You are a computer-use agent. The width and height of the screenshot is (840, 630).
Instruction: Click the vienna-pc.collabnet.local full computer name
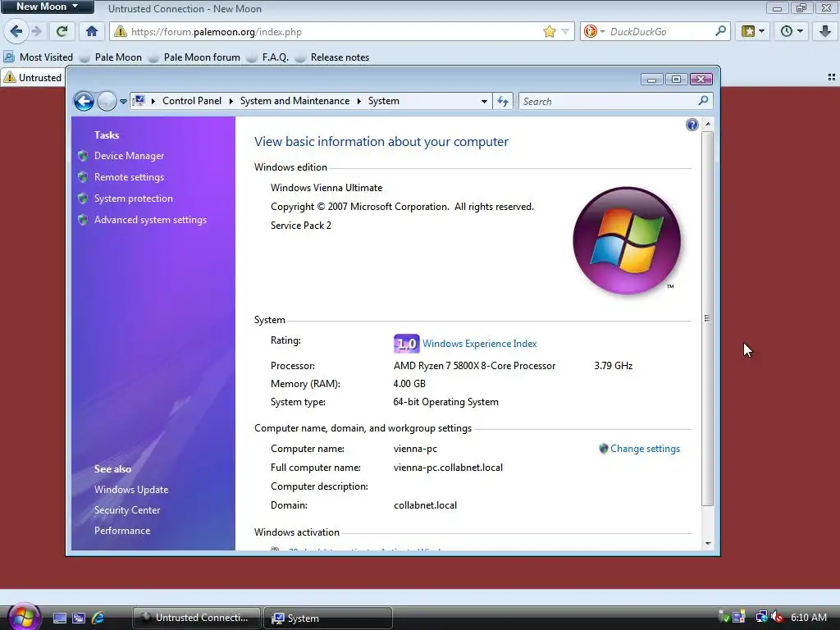click(x=448, y=468)
